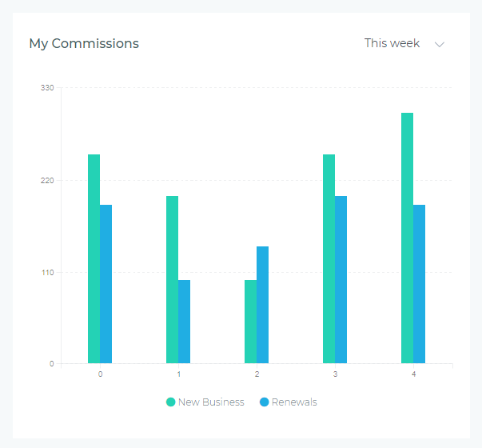The height and width of the screenshot is (448, 482).
Task: Click the blue Renewals bar at index 4
Action: [x=419, y=284]
